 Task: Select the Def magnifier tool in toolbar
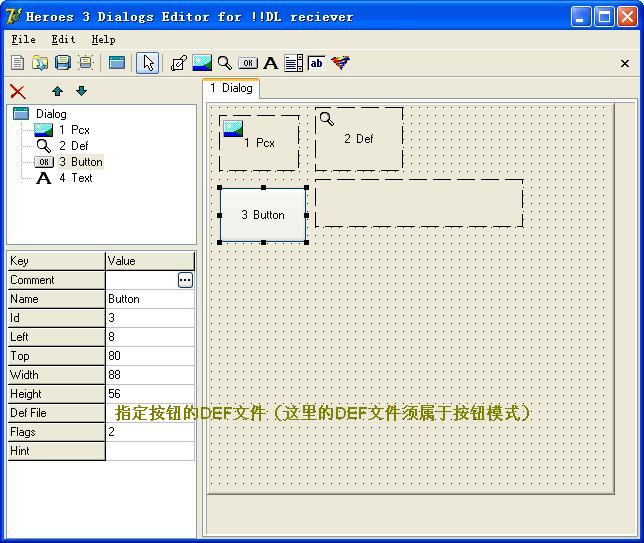pyautogui.click(x=225, y=63)
